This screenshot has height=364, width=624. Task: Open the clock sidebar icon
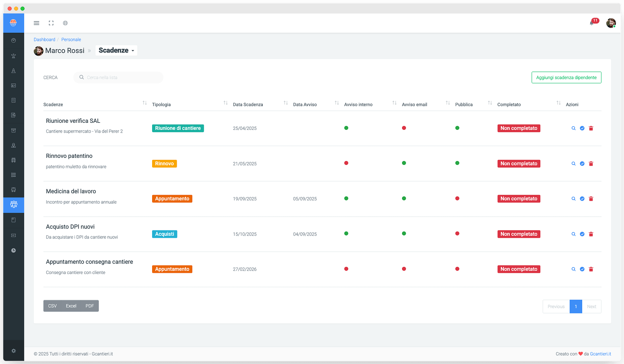click(x=13, y=250)
